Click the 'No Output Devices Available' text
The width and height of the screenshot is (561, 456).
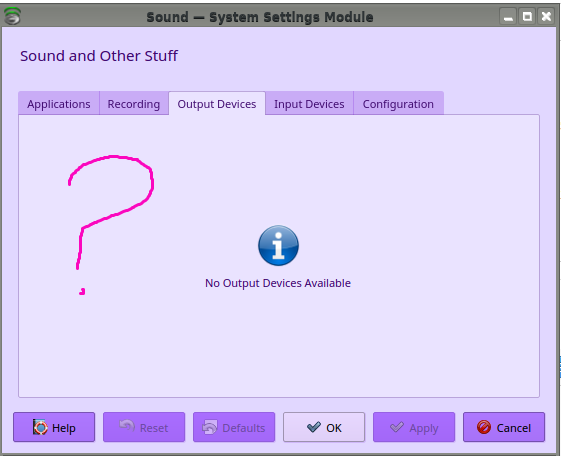278,283
